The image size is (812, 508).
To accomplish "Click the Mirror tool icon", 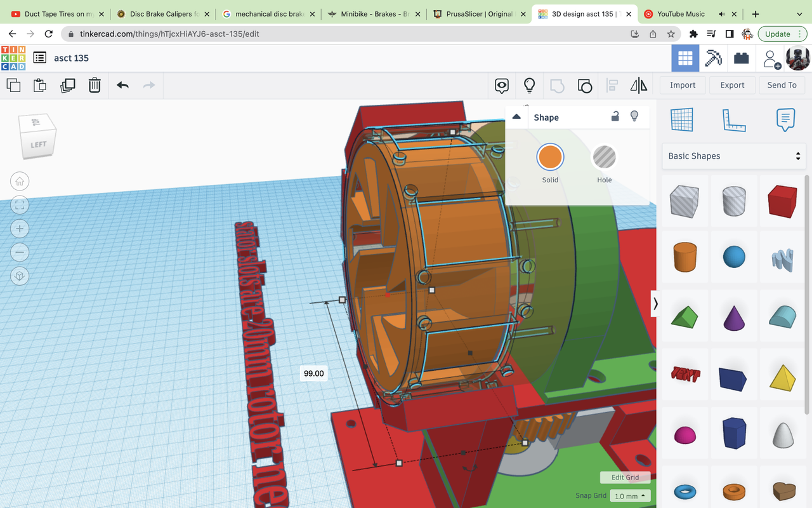I will tap(639, 85).
